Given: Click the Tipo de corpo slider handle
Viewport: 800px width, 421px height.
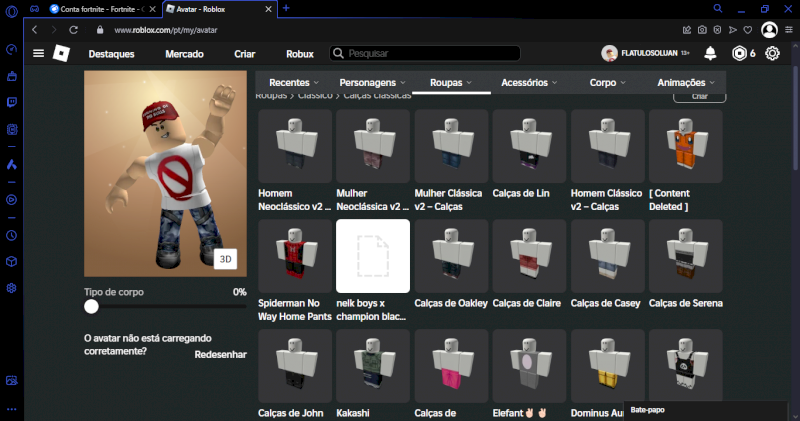Looking at the screenshot, I should coord(92,307).
